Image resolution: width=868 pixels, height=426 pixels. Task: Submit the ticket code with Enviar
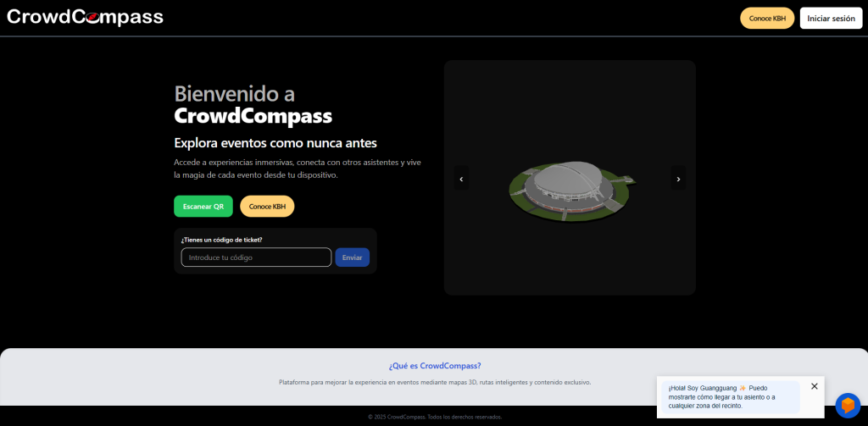tap(352, 257)
